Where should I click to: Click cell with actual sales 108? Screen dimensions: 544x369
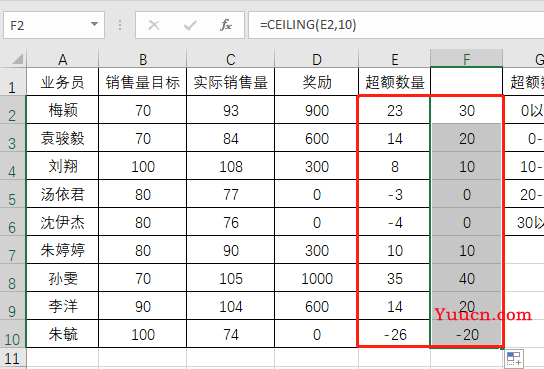pos(230,166)
